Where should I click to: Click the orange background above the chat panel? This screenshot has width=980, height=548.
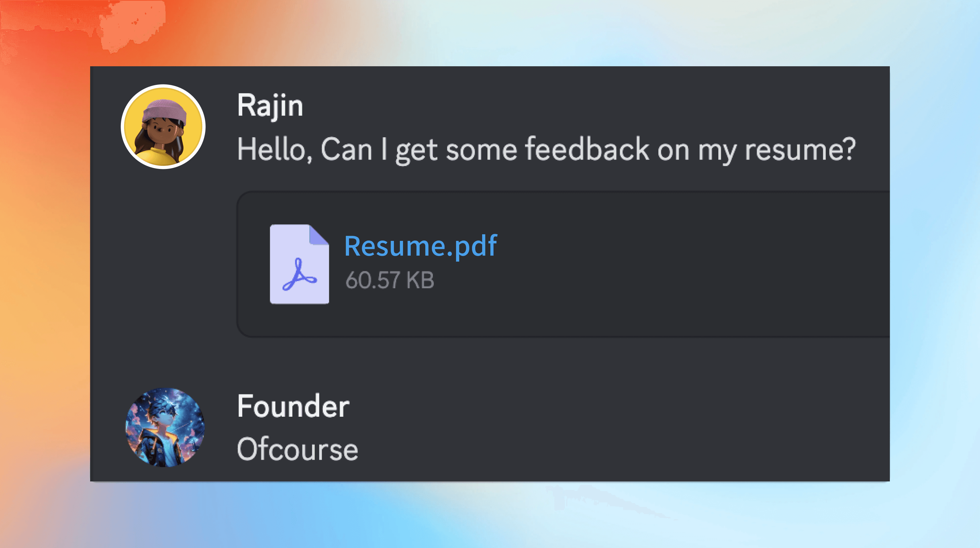(266, 30)
